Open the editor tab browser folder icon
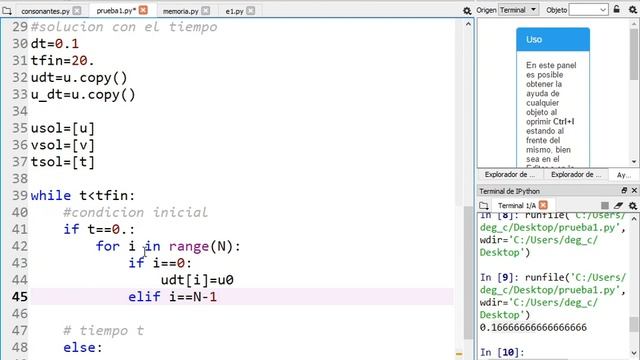The width and height of the screenshot is (640, 360). click(x=7, y=11)
